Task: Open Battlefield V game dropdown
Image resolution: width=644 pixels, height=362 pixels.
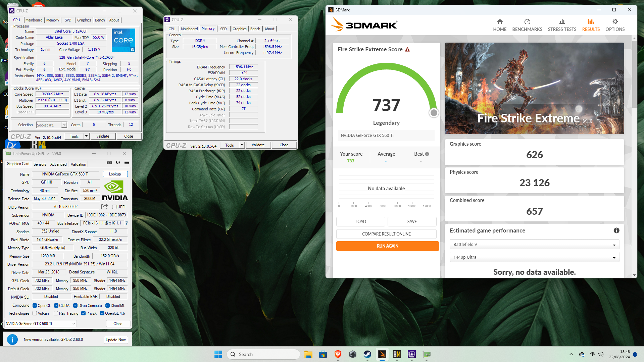Action: [x=534, y=245]
